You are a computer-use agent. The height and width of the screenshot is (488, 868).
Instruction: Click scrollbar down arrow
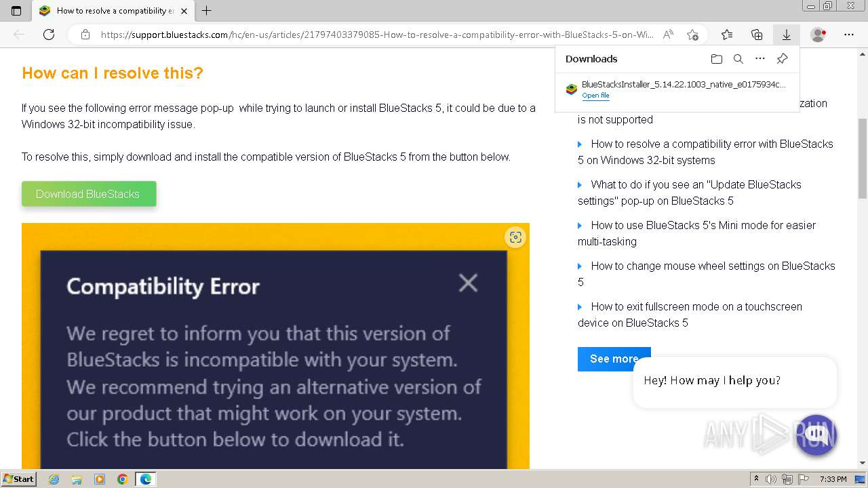(x=862, y=463)
